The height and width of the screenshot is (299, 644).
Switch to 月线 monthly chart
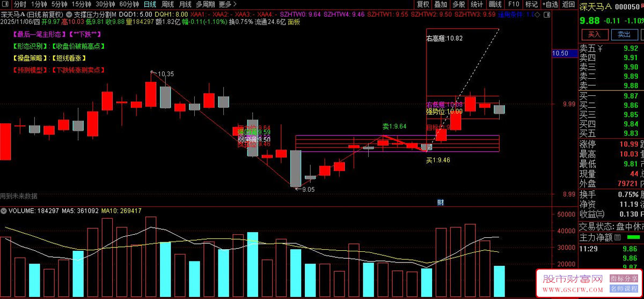point(185,4)
